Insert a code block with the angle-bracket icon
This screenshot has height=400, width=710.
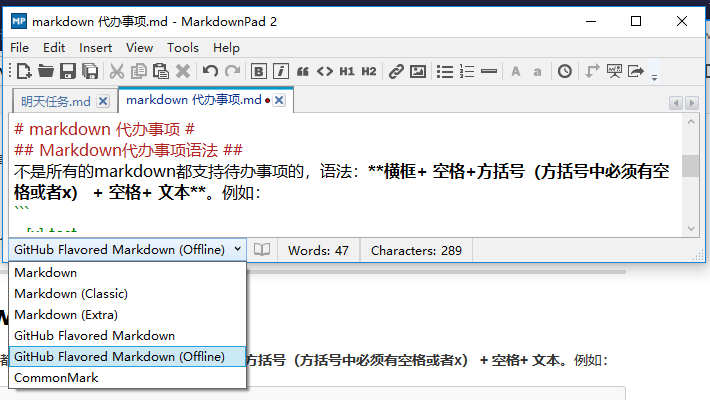tap(325, 71)
